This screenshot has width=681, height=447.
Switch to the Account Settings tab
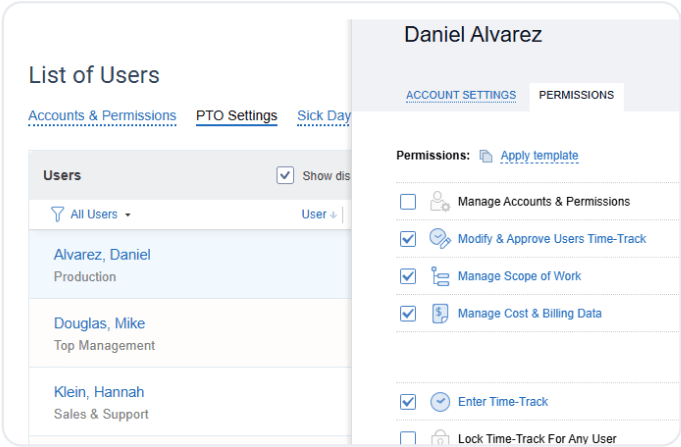[x=461, y=96]
